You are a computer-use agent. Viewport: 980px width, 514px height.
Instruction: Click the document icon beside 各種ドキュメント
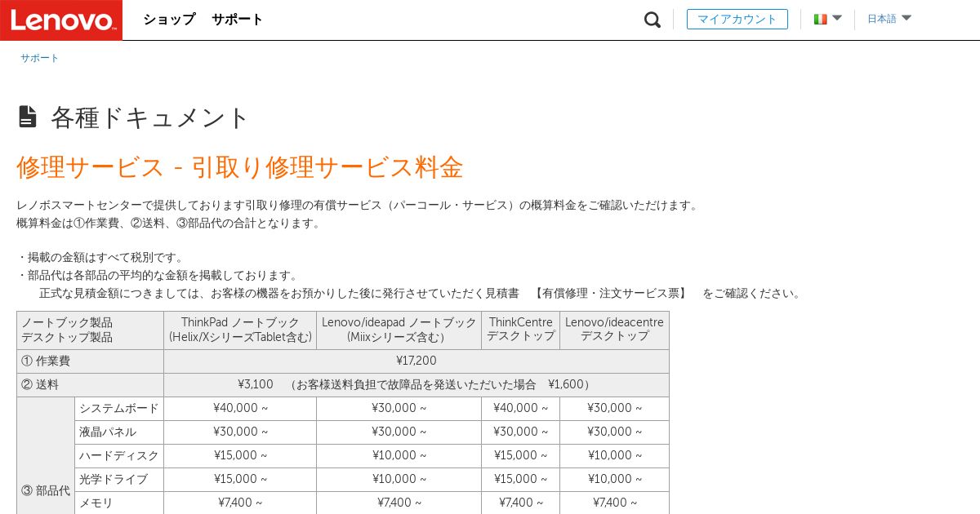(28, 117)
